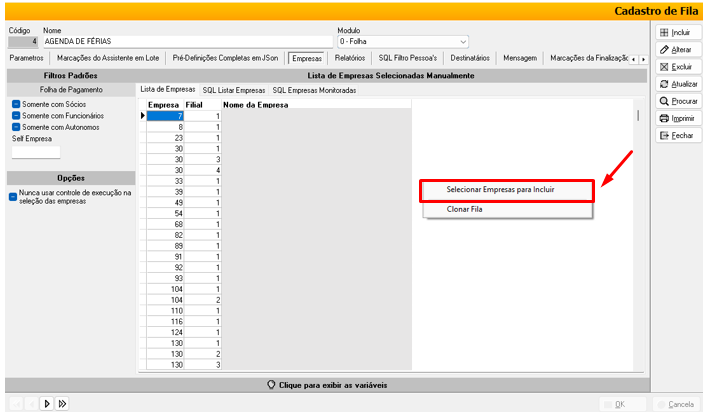Jump to last record arrow
This screenshot has width=709, height=417.
[62, 404]
